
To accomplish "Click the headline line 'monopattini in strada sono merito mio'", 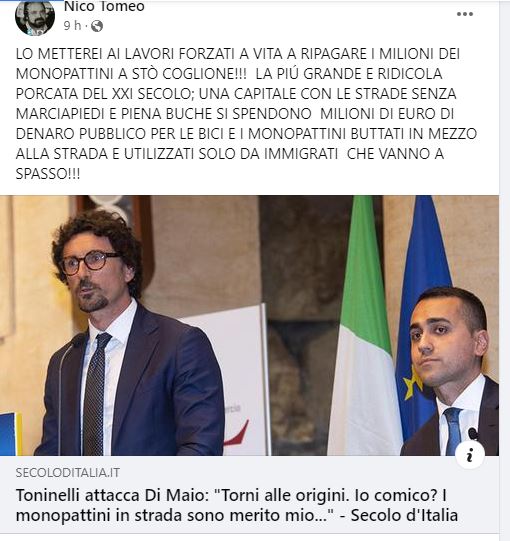I will (175, 515).
